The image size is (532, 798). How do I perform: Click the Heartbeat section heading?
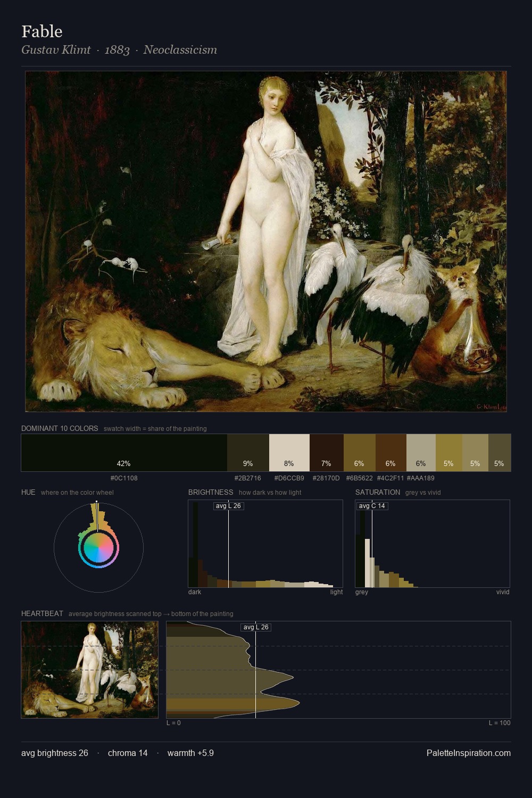tap(42, 613)
